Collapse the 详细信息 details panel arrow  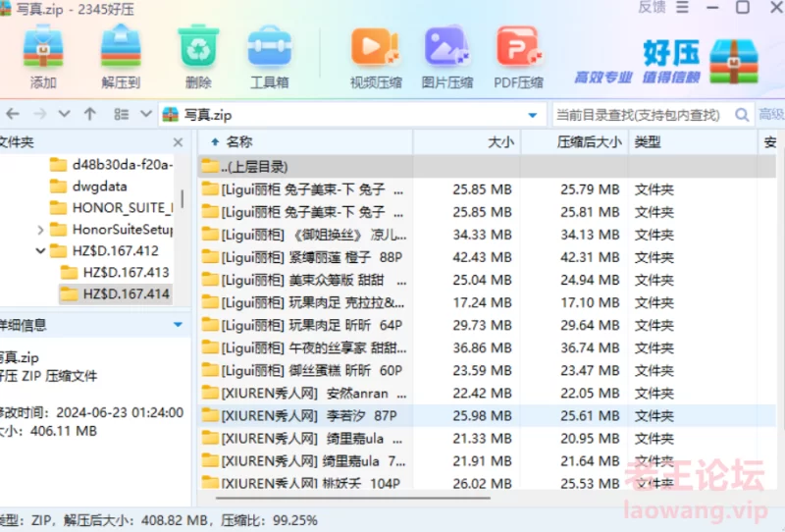point(178,325)
